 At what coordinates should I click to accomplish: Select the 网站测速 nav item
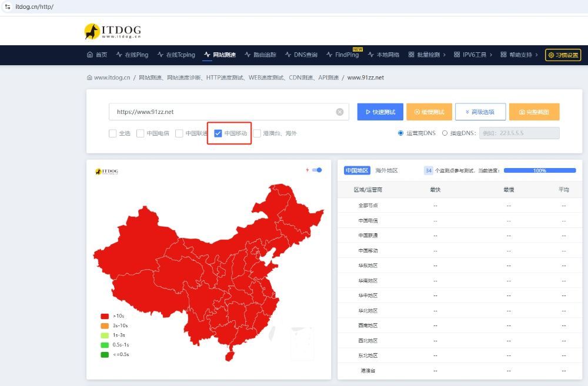(220, 55)
